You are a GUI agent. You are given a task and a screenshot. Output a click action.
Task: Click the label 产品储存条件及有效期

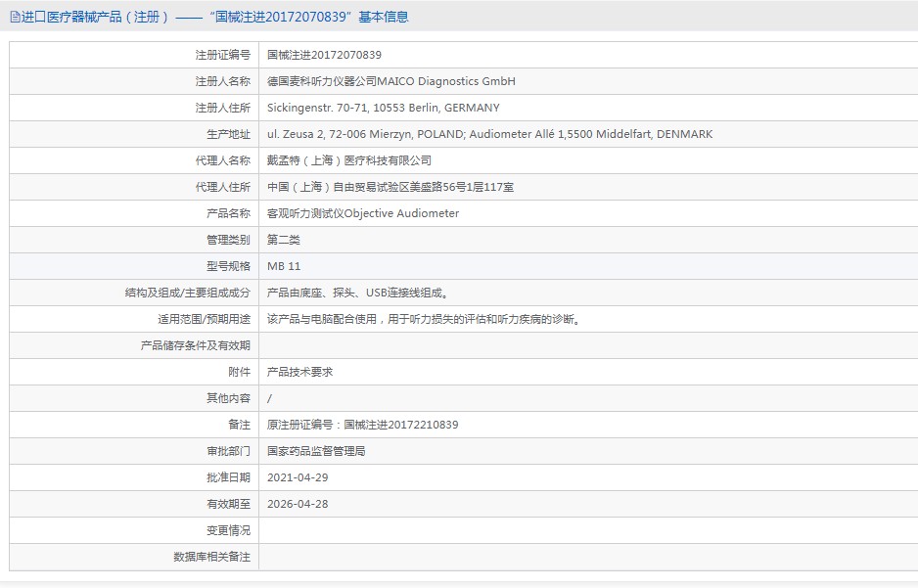coord(195,345)
